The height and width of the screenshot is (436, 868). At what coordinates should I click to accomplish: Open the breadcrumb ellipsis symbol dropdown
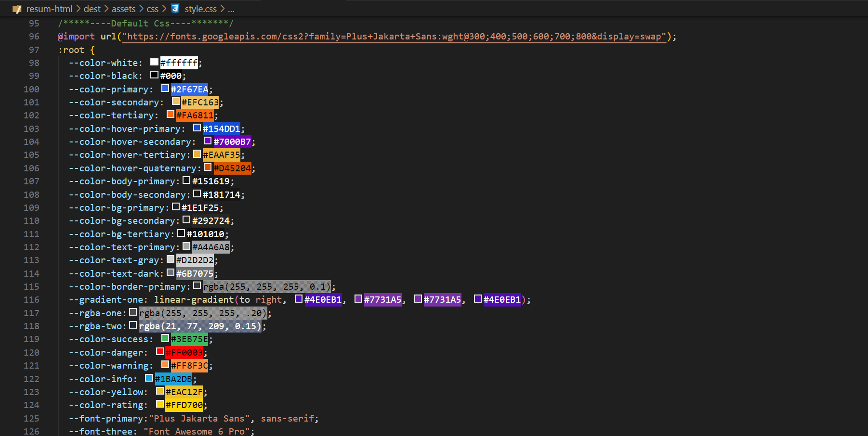(231, 9)
